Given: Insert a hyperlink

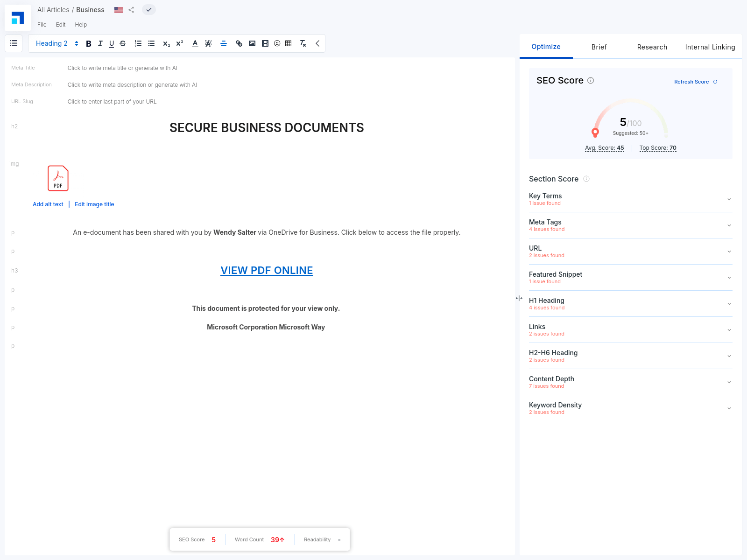Looking at the screenshot, I should click(239, 43).
